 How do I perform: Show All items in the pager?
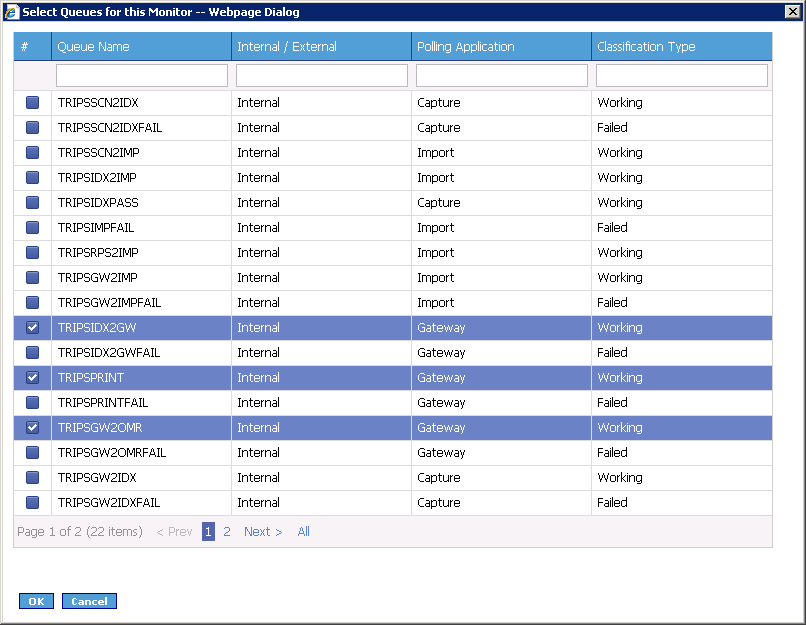pos(303,532)
